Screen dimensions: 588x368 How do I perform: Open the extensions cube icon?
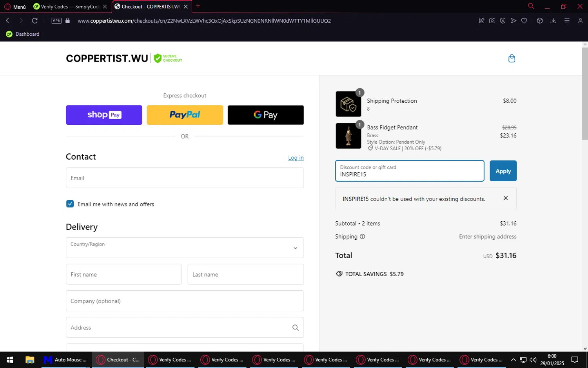click(540, 21)
